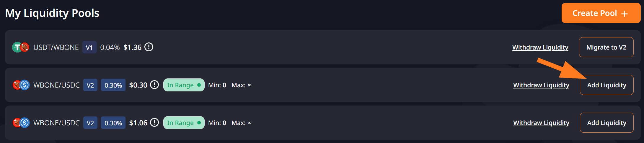644x143 pixels.
Task: Withdraw liquidity from the $1.06 WBONE/USDC pool
Action: 541,123
